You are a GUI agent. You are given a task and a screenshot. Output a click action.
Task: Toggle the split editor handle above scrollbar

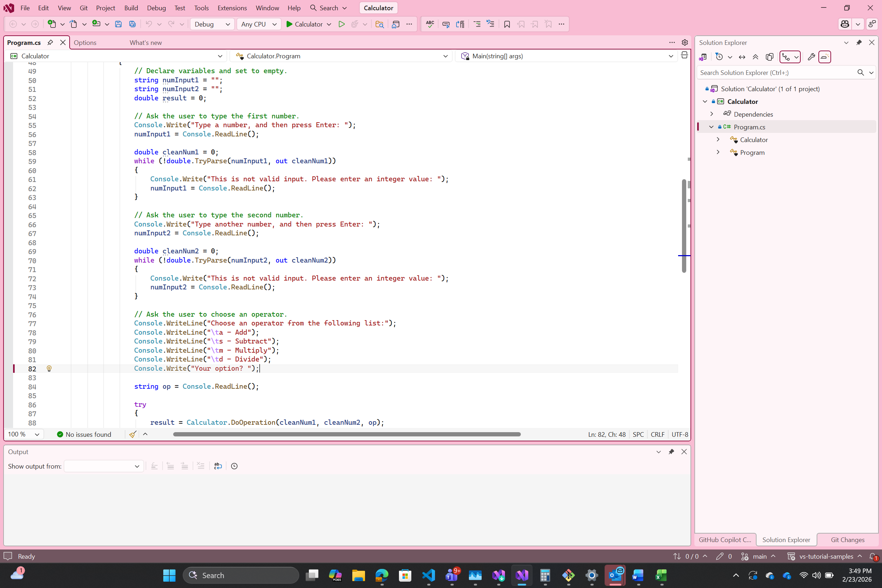[x=684, y=55]
